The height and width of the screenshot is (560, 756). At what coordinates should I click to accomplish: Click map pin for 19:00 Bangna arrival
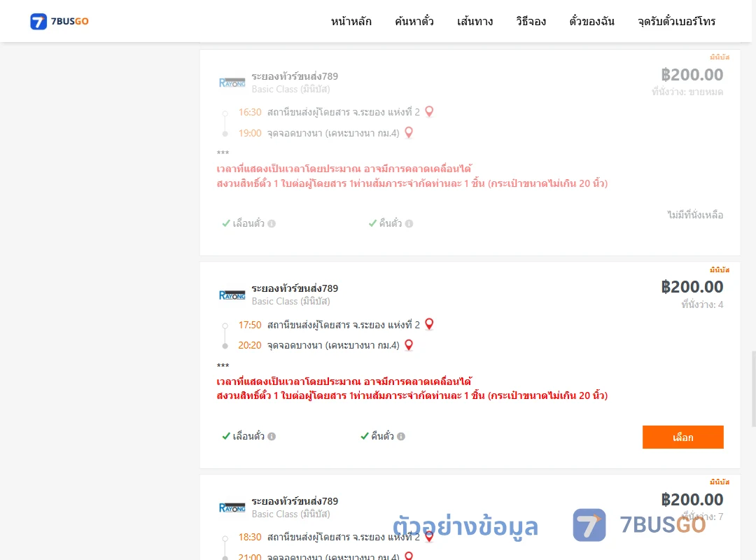click(409, 132)
